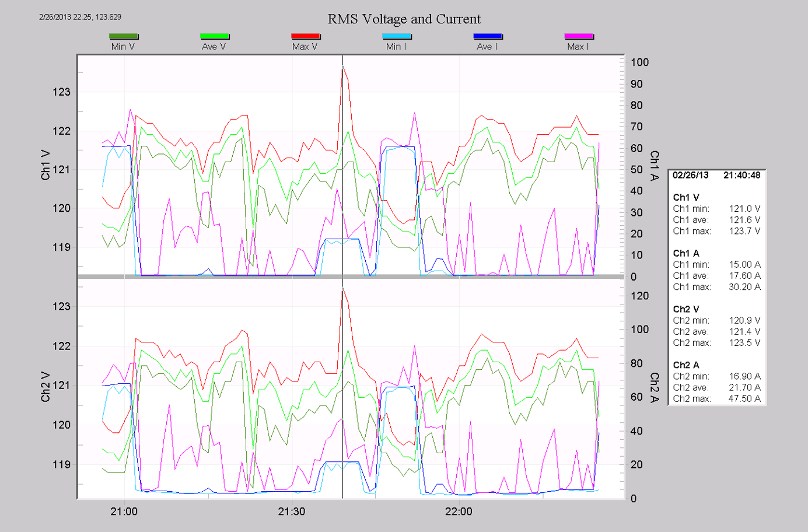808x532 pixels.
Task: Click the cyan Min I legend swatch
Action: coord(397,36)
